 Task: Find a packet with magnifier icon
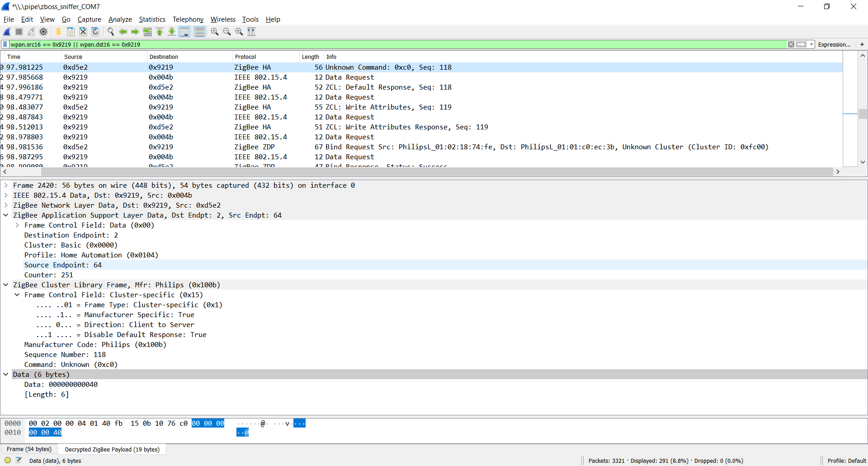pos(110,32)
